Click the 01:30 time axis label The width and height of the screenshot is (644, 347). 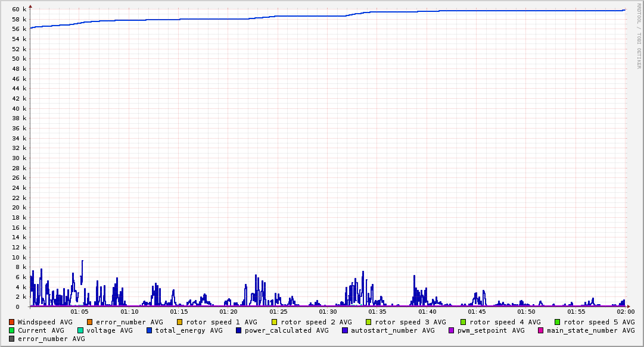coord(328,311)
